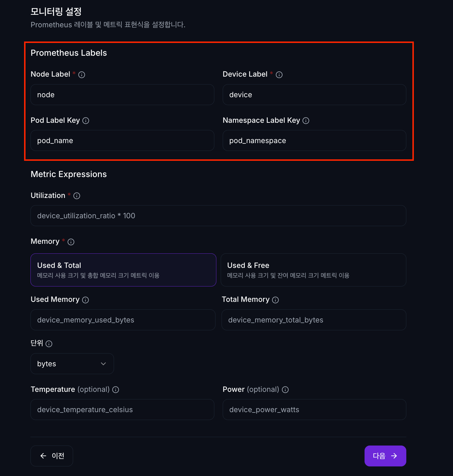Click info icon next to Power (optional)
The width and height of the screenshot is (453, 476).
click(285, 390)
